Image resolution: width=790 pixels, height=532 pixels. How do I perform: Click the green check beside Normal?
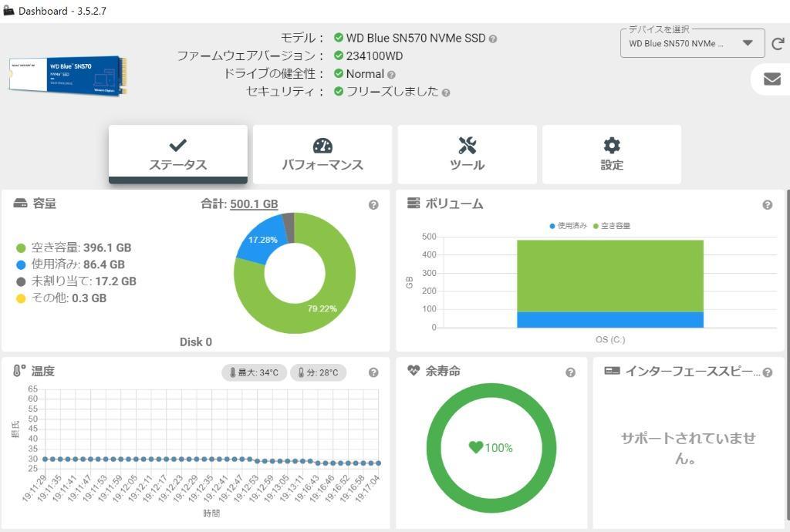click(339, 73)
